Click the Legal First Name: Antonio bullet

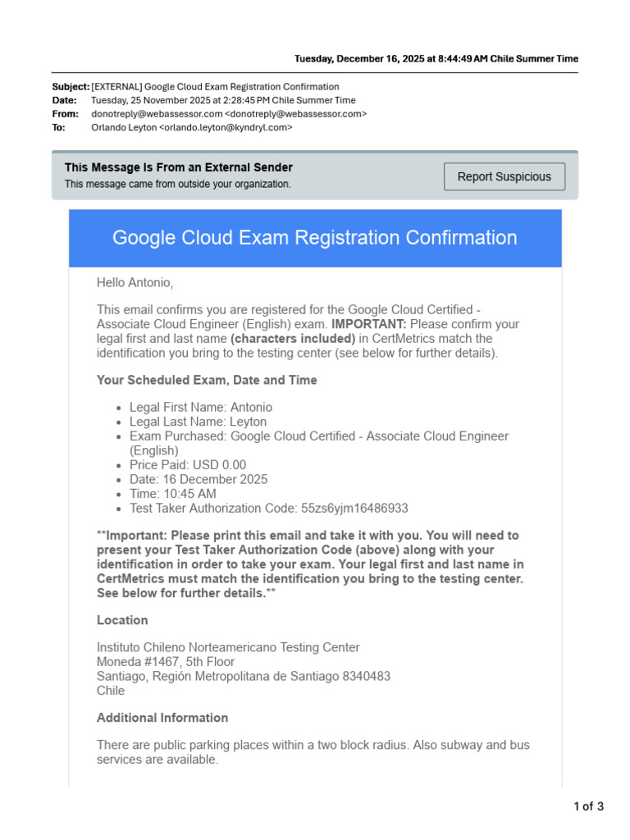[x=201, y=407]
